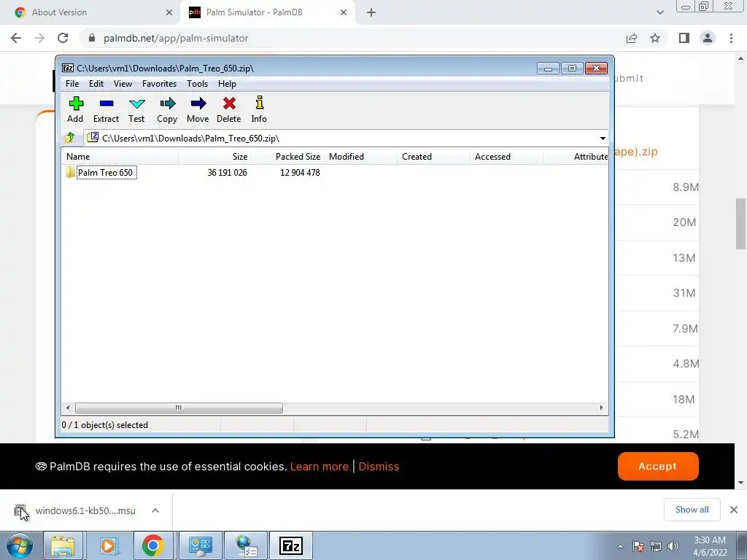
Task: Click the horizontal scrollbar left arrow
Action: coord(68,408)
